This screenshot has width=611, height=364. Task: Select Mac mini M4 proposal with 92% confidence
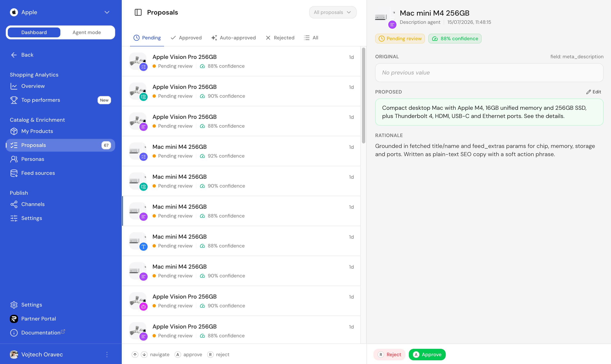tap(241, 151)
